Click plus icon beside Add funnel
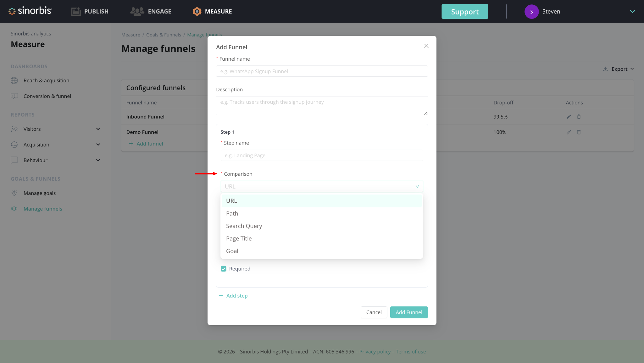644x363 pixels. 131,144
